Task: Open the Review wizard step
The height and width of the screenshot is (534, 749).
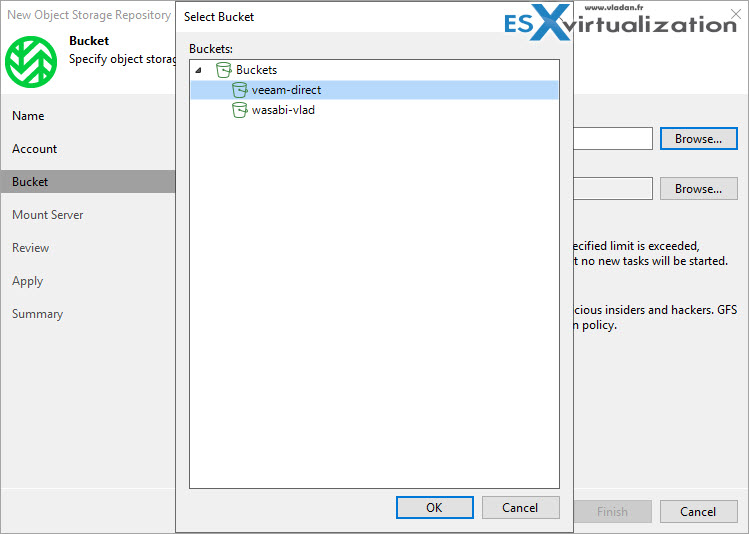Action: (31, 248)
